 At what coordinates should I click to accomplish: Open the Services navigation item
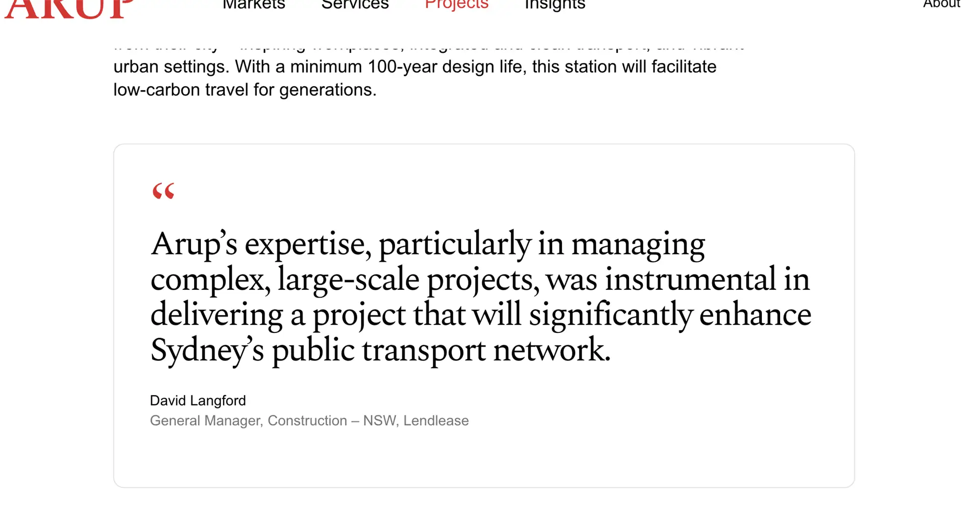pyautogui.click(x=355, y=5)
